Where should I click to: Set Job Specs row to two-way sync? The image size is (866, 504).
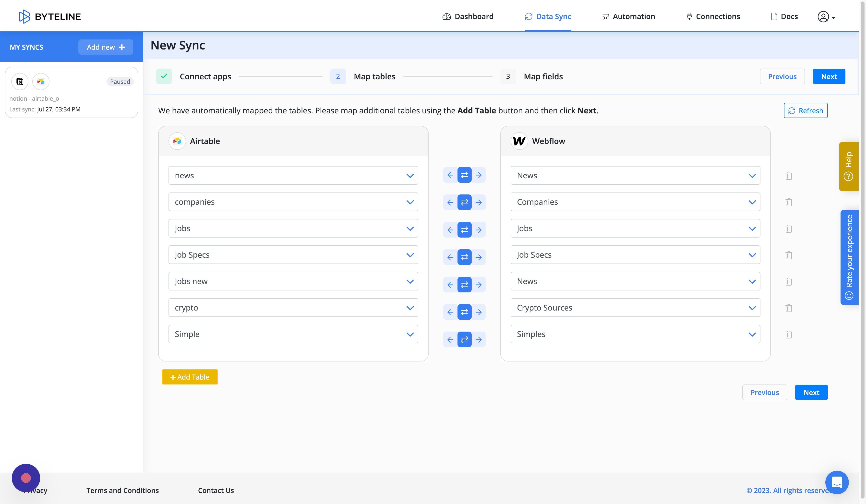click(464, 257)
